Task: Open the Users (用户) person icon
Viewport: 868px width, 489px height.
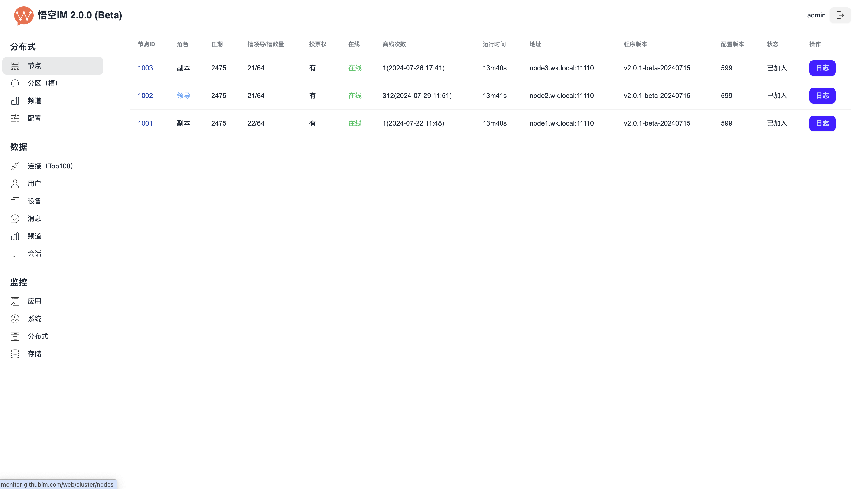Action: 15,184
